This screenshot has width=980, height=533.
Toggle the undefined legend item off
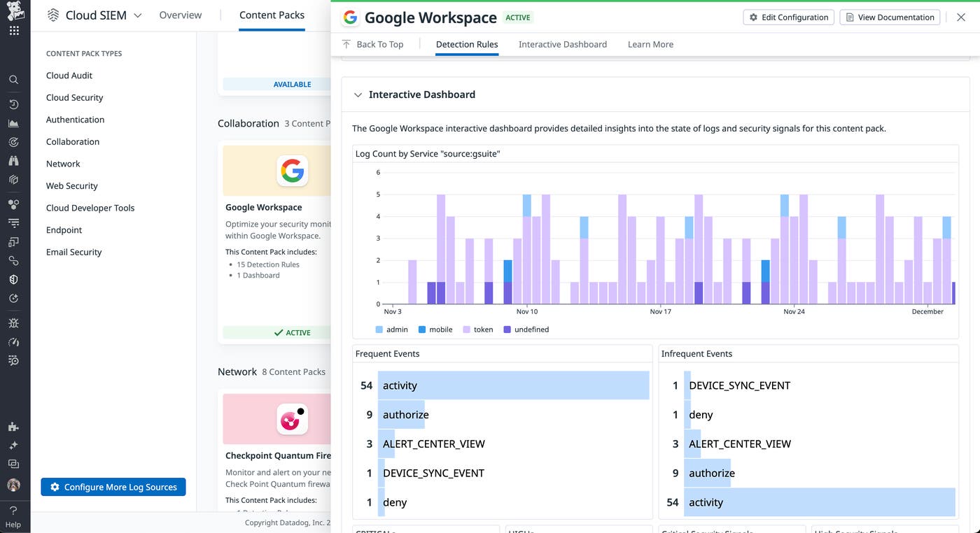click(526, 329)
